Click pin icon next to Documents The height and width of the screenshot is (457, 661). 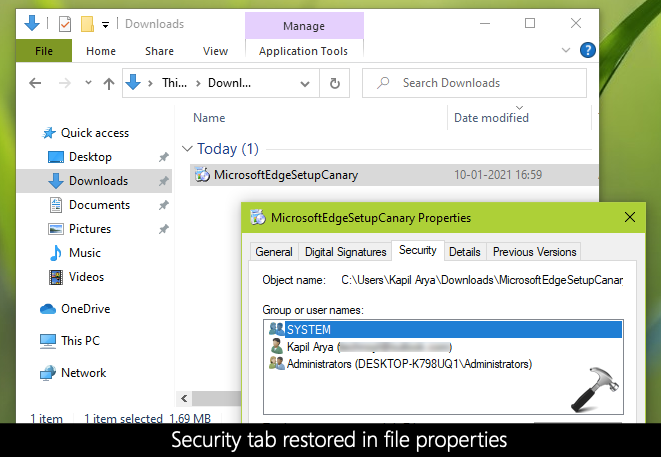pos(164,205)
